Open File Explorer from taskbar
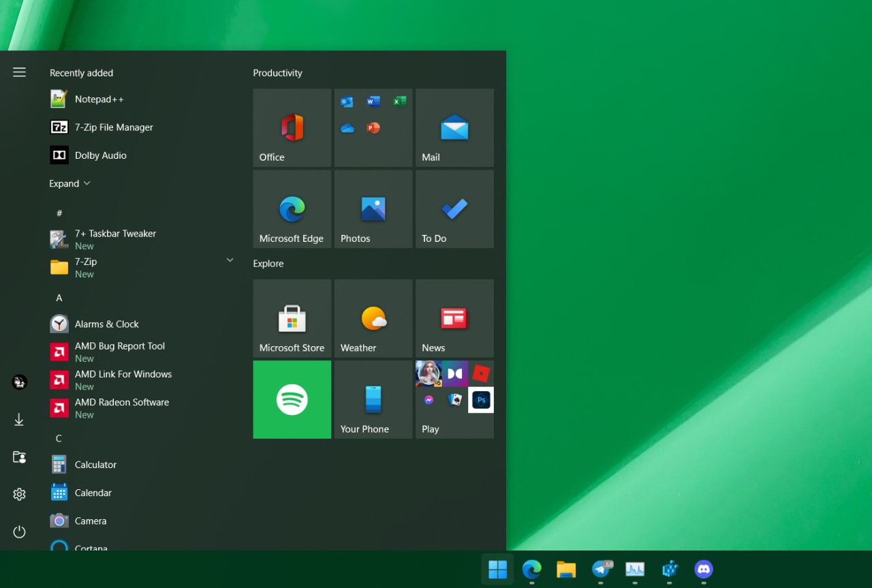This screenshot has width=872, height=588. (566, 569)
